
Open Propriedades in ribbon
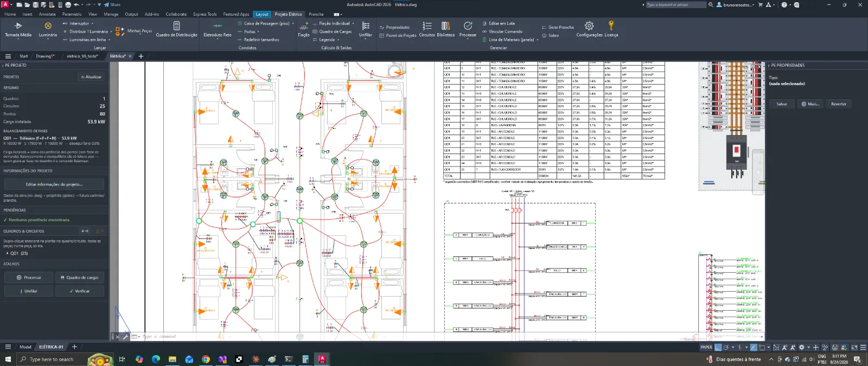(394, 27)
